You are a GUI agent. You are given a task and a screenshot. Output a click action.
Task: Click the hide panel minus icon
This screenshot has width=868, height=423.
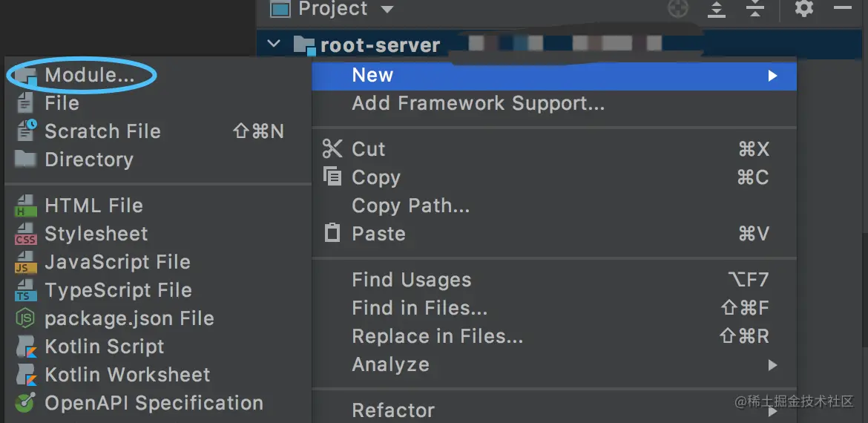pos(843,8)
